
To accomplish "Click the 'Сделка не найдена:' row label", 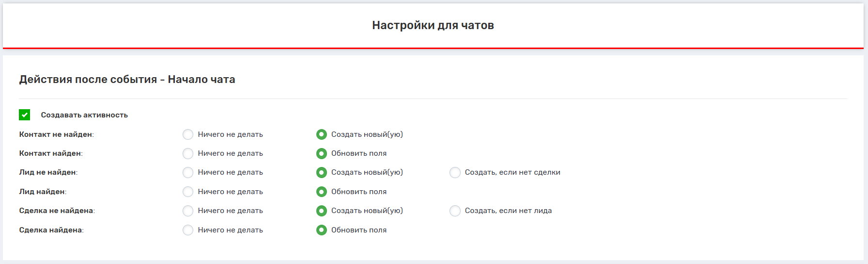I will point(57,211).
